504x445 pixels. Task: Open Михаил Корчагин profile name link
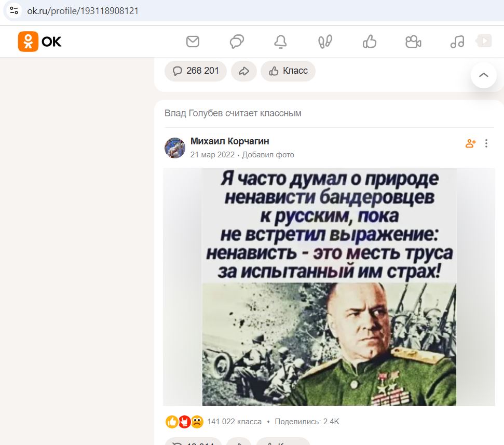click(230, 141)
